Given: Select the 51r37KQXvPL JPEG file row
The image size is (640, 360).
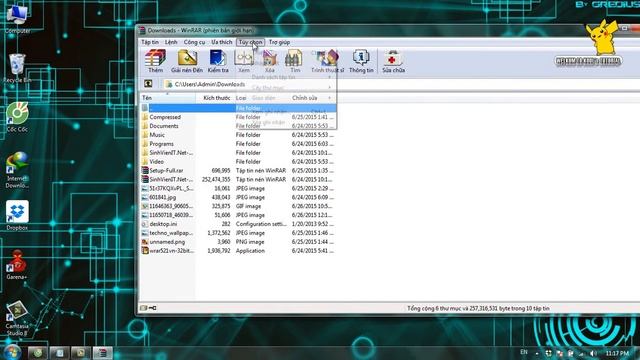Looking at the screenshot, I should pos(238,189).
